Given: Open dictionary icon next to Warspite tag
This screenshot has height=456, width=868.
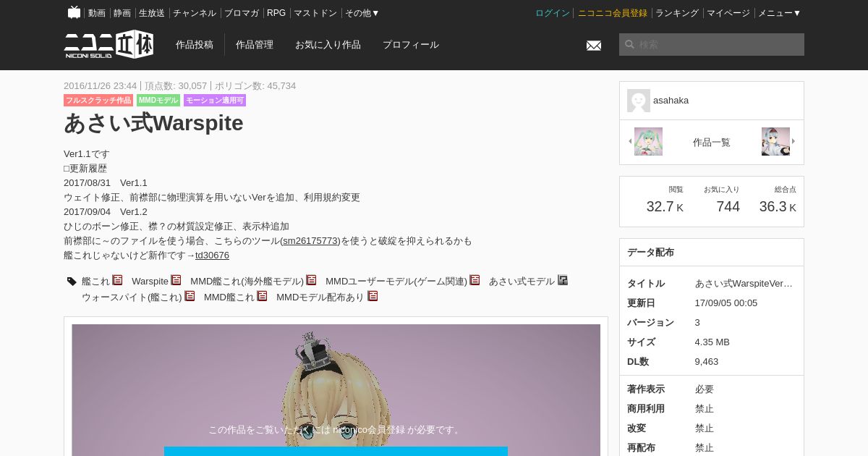Looking at the screenshot, I should (176, 280).
